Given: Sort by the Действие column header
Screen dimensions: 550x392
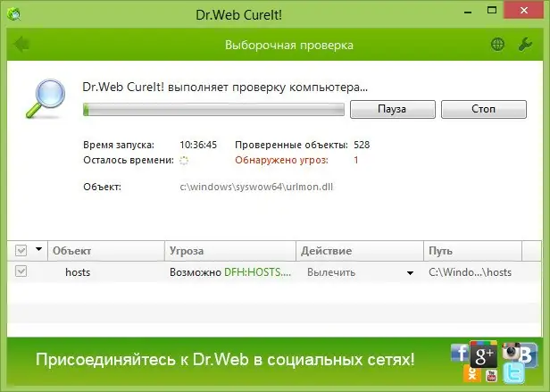Looking at the screenshot, I should pos(360,251).
